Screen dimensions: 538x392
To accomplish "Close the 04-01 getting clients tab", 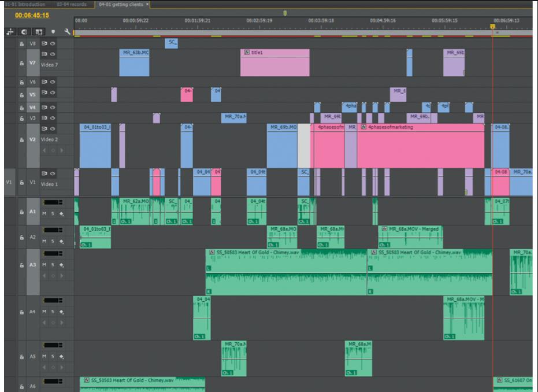I will [147, 5].
